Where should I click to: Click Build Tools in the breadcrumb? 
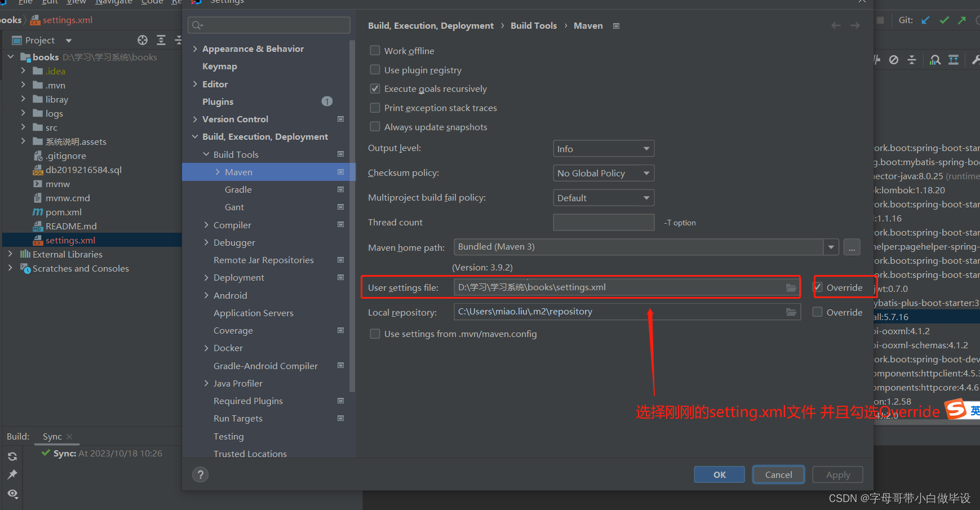click(x=534, y=26)
